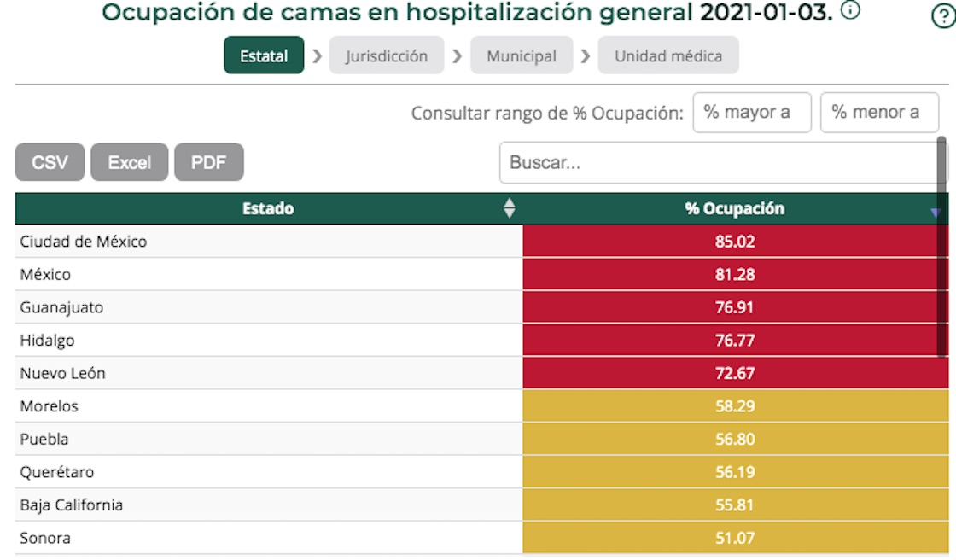
Task: Open the Municipal drill-down level
Action: [x=521, y=57]
